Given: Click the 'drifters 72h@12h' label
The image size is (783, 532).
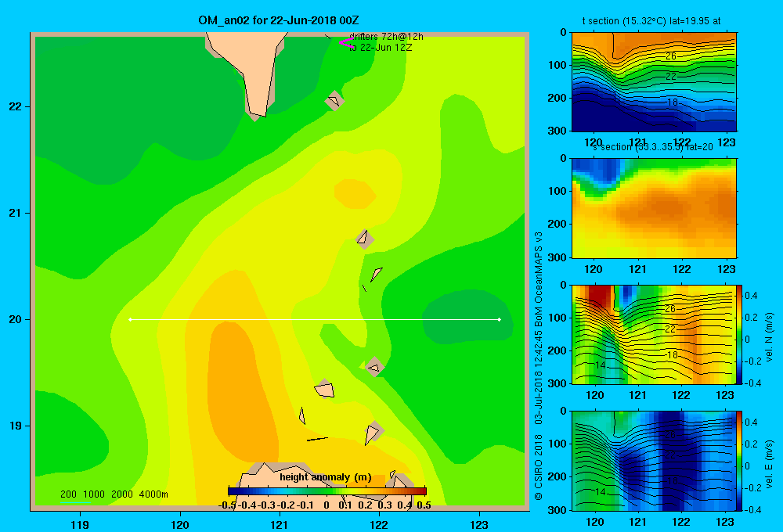Looking at the screenshot, I should point(386,37).
